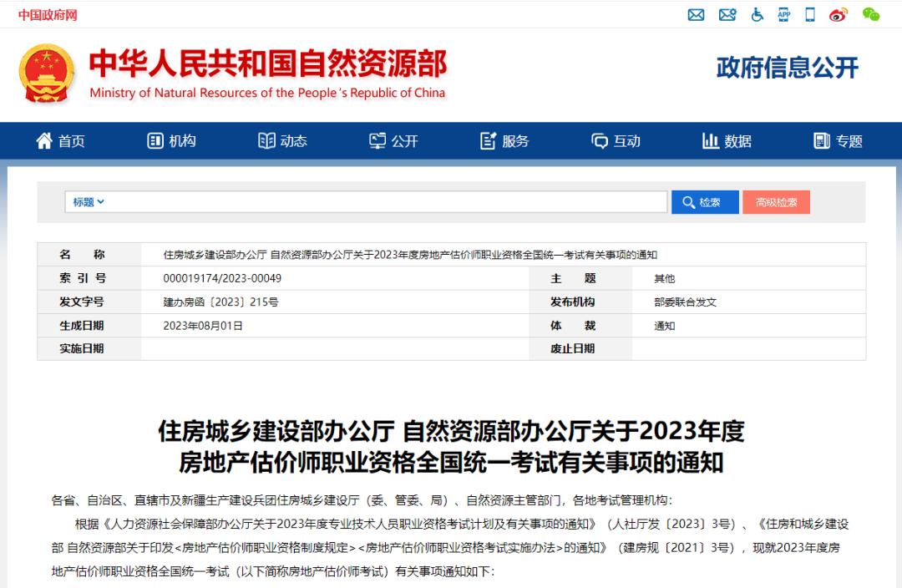Click the 实施日期 label cell
The image size is (902, 588).
point(89,348)
